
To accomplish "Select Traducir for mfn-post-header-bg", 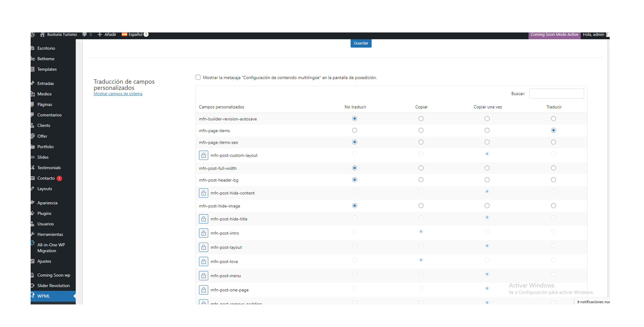I will (553, 180).
